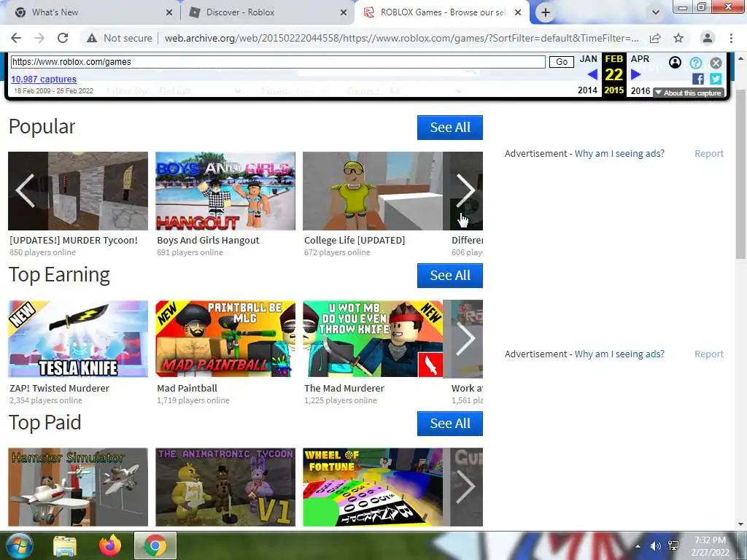Viewport: 747px width, 560px height.
Task: Click the Mad Paintball title link
Action: click(187, 388)
